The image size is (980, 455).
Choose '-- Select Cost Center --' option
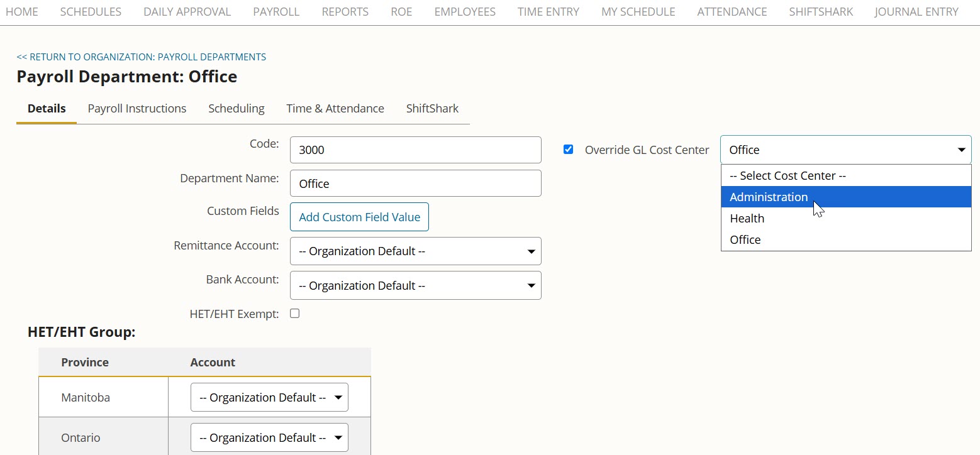[x=846, y=175]
